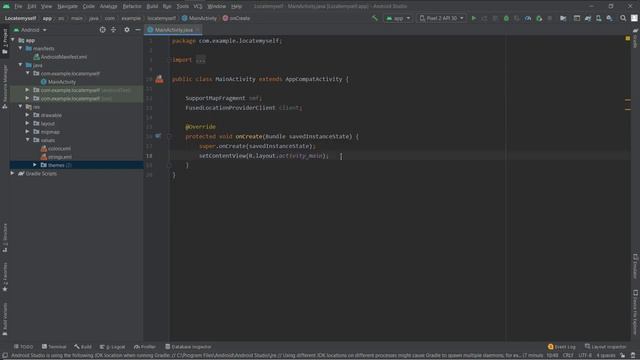640x360 pixels.
Task: Expand the layout folder
Action: point(27,123)
